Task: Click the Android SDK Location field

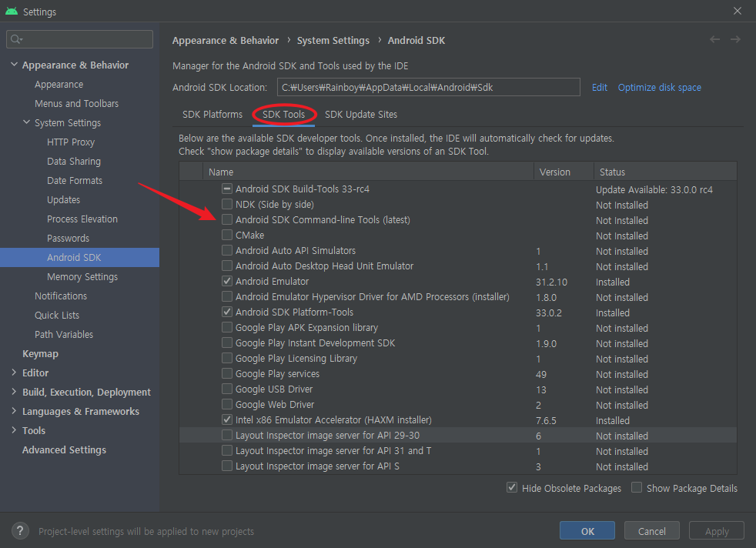Action: (429, 87)
